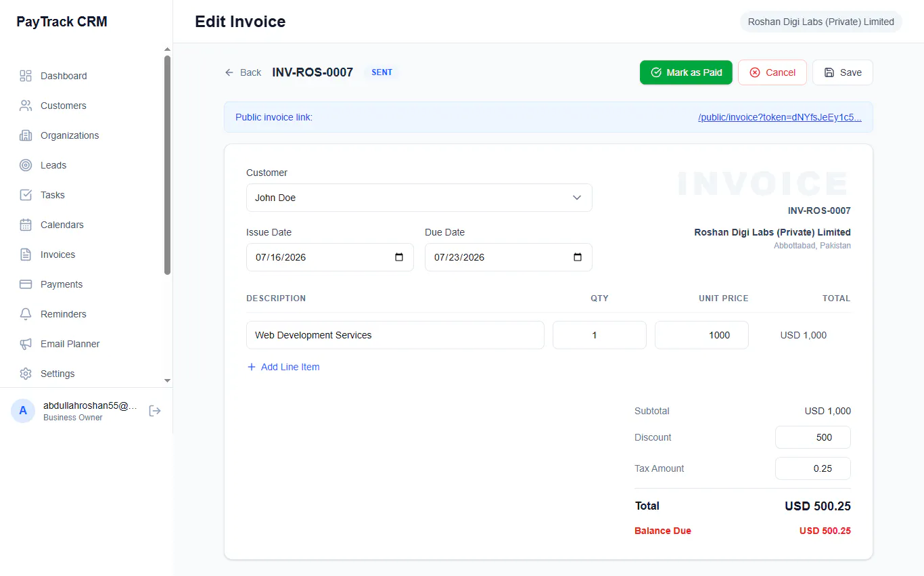
Task: Add Line Item to the invoice
Action: 283,367
